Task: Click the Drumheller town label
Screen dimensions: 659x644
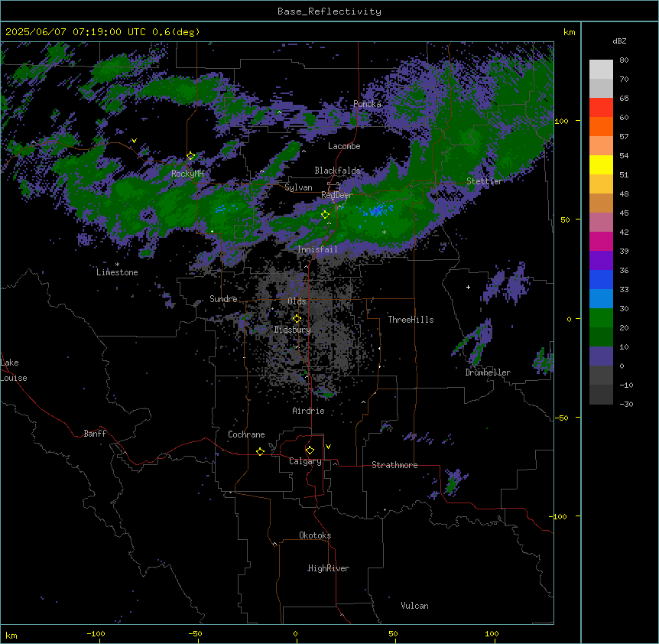Action: point(488,372)
